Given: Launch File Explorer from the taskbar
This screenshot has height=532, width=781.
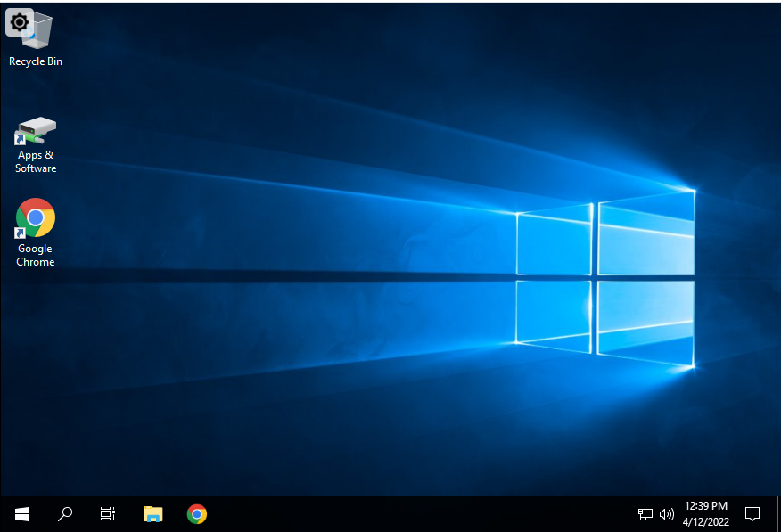Looking at the screenshot, I should tap(153, 514).
